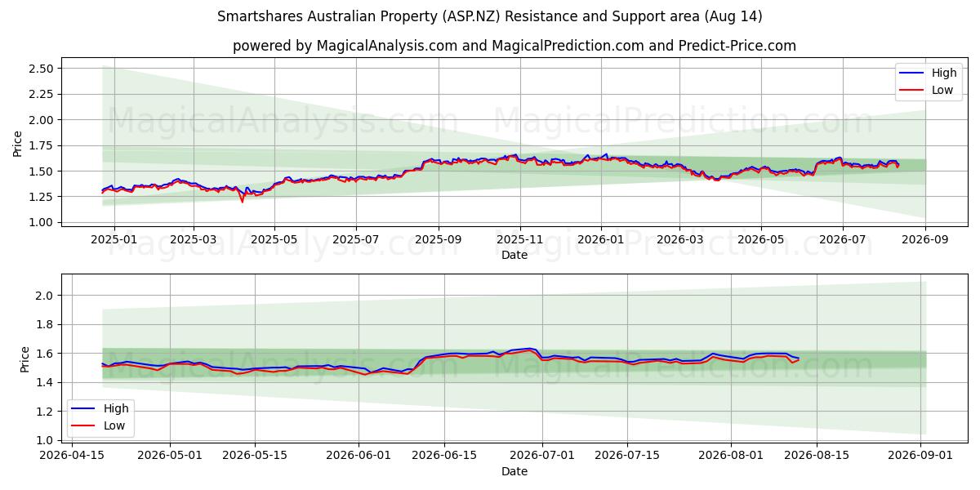The width and height of the screenshot is (980, 490).
Task: Click the '1.8' y-axis tick in bottom chart
Action: (46, 325)
